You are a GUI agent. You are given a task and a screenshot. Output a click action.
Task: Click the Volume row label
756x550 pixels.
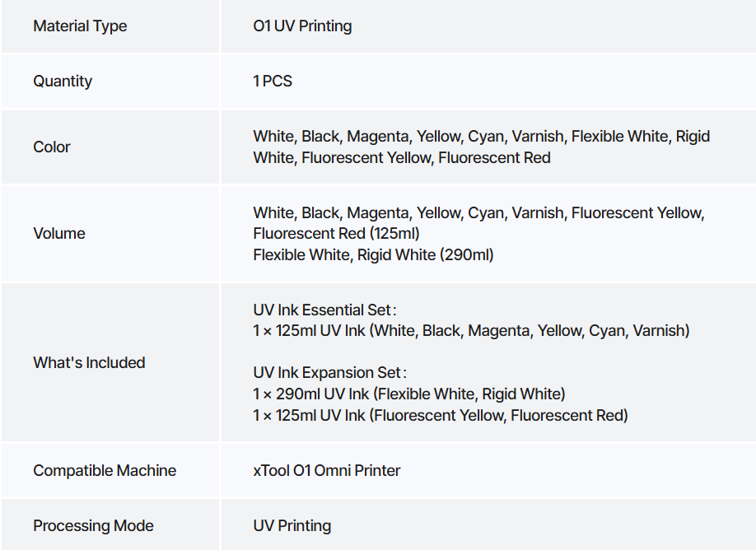pyautogui.click(x=59, y=233)
